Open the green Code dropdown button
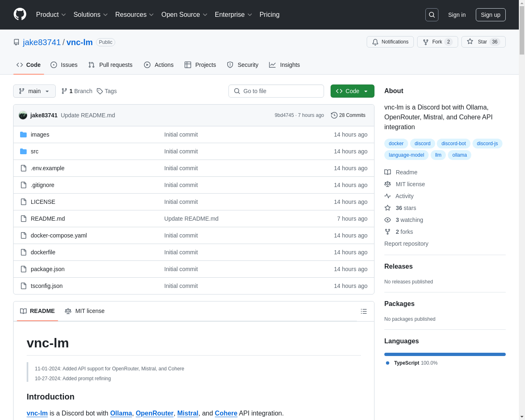Screen dimensions: 525x420 tap(352, 91)
